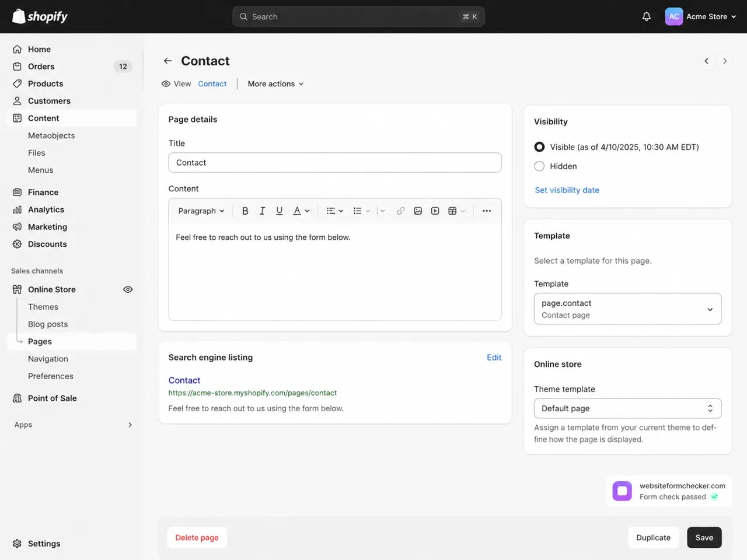Toggle bold formatting
This screenshot has height=560, width=747.
click(245, 211)
